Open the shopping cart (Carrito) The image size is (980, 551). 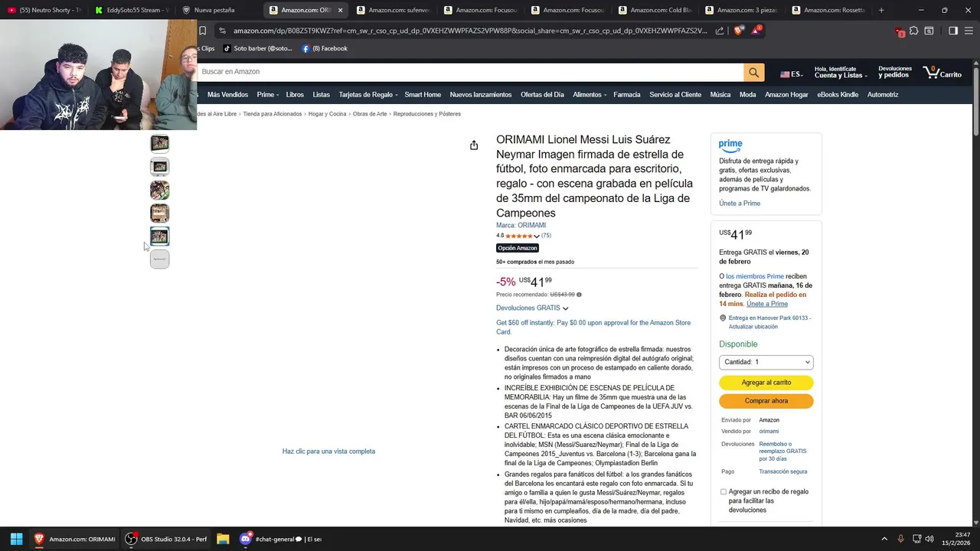(942, 72)
